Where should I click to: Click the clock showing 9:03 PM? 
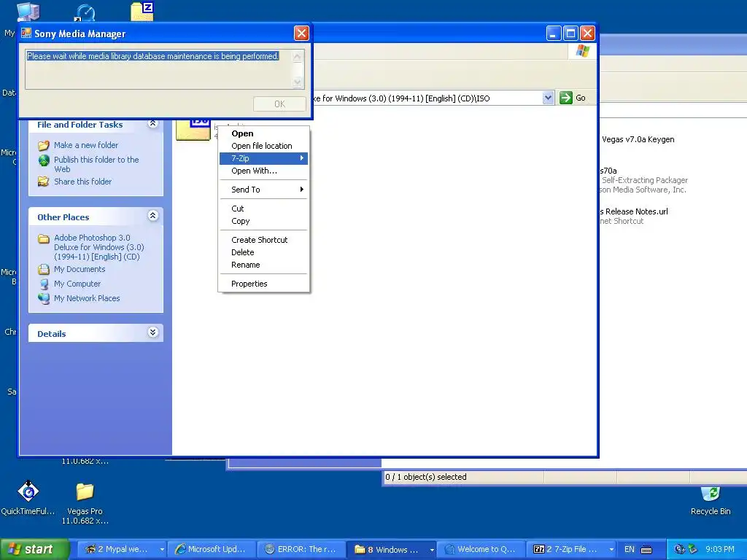(x=720, y=549)
